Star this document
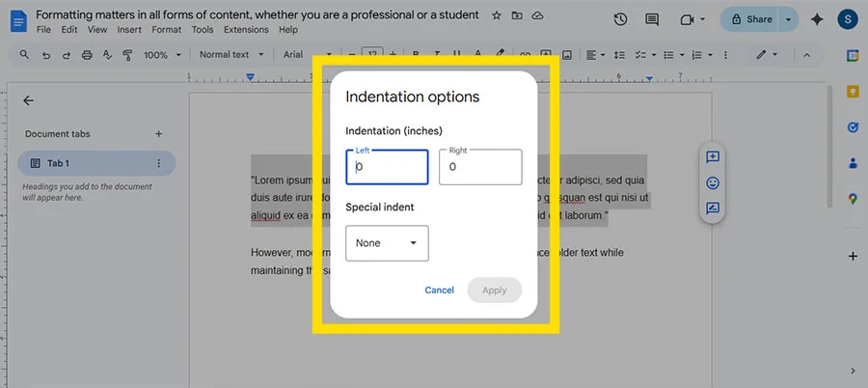The width and height of the screenshot is (868, 388). (497, 15)
